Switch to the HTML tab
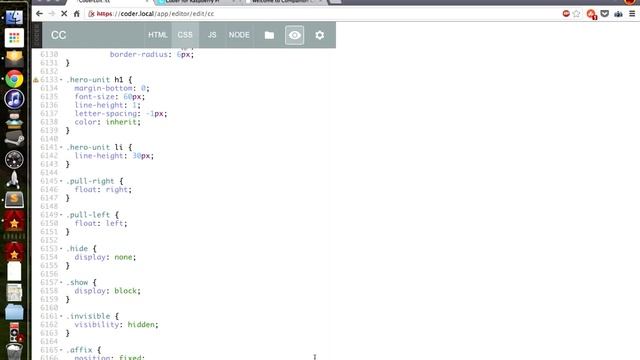This screenshot has width=640, height=360. click(x=158, y=35)
